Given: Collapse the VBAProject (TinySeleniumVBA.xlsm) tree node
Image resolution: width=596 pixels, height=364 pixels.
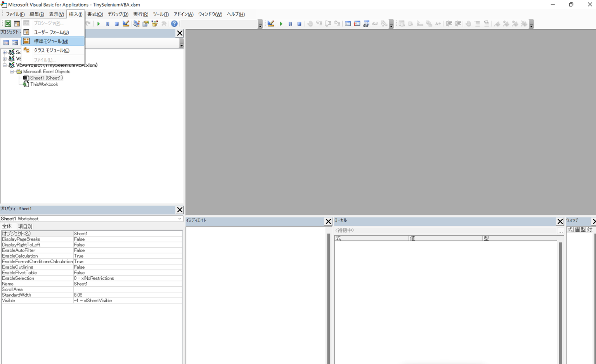Looking at the screenshot, I should [x=5, y=65].
